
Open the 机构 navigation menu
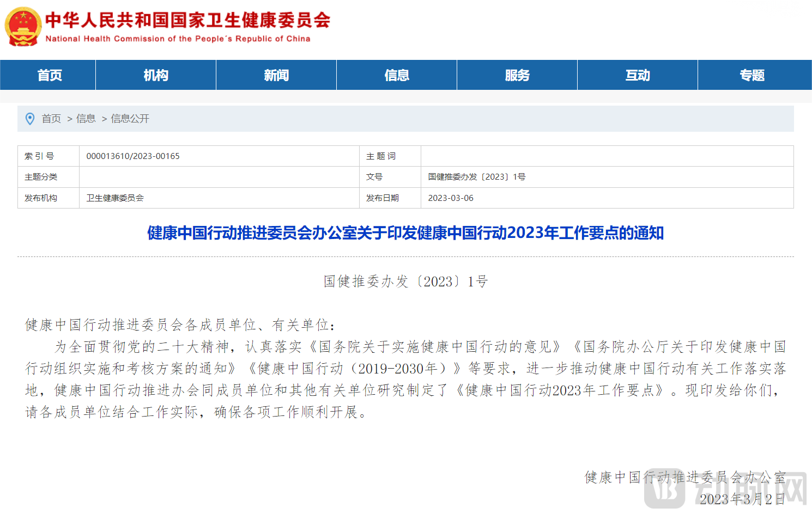tap(155, 75)
